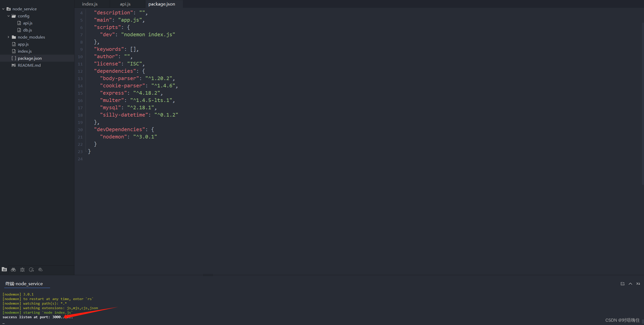
Task: Open the globe cloud panel icon
Action: [41, 270]
